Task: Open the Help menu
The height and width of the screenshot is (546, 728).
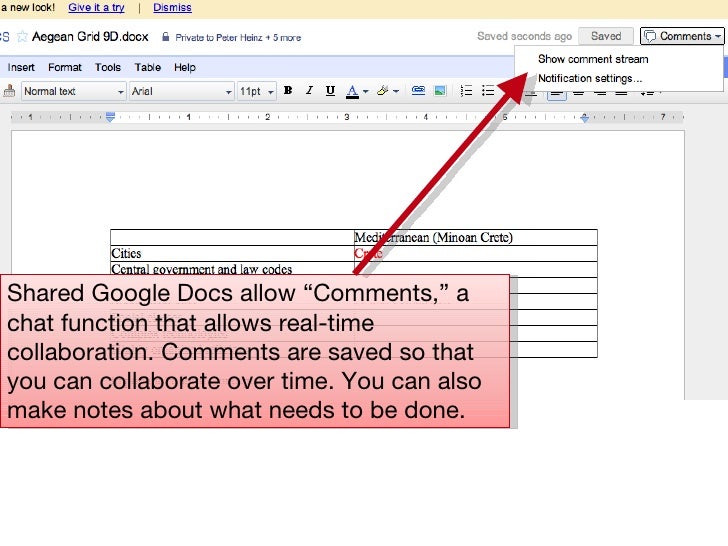Action: tap(185, 67)
